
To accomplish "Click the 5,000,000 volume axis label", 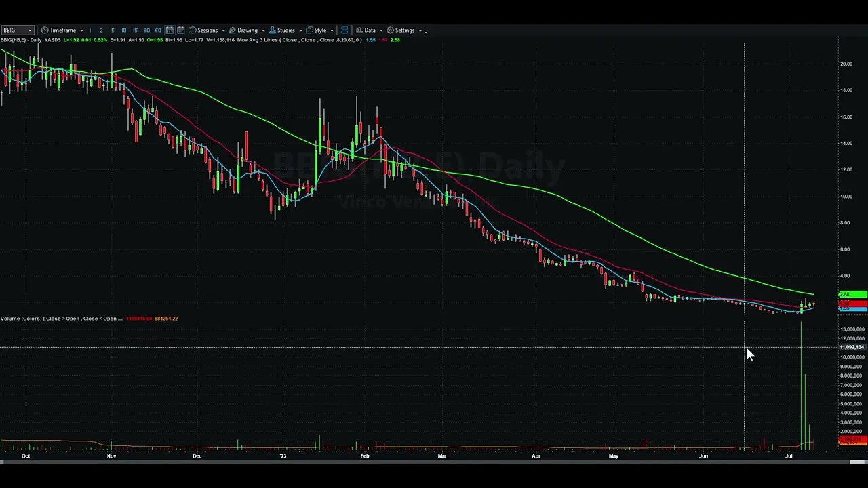I will point(851,403).
